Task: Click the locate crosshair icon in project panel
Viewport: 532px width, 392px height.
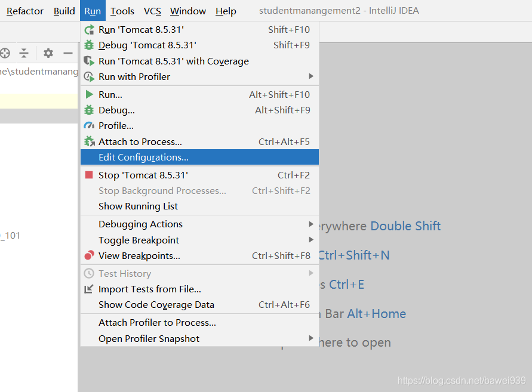Action: (5, 53)
